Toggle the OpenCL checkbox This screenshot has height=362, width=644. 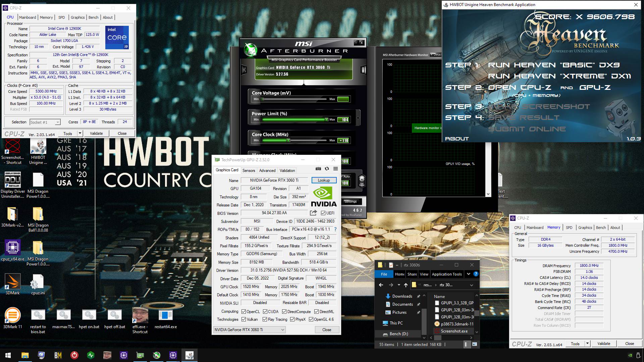coord(244,312)
